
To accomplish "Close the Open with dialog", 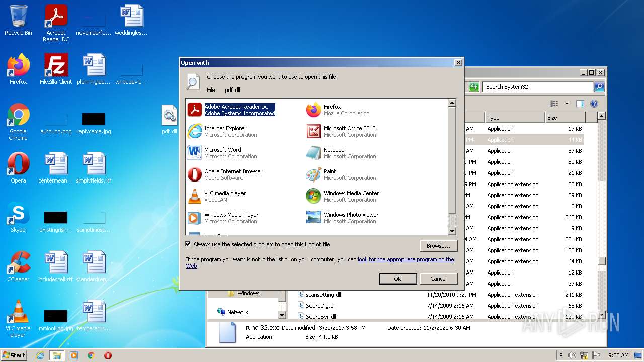I will pos(458,63).
